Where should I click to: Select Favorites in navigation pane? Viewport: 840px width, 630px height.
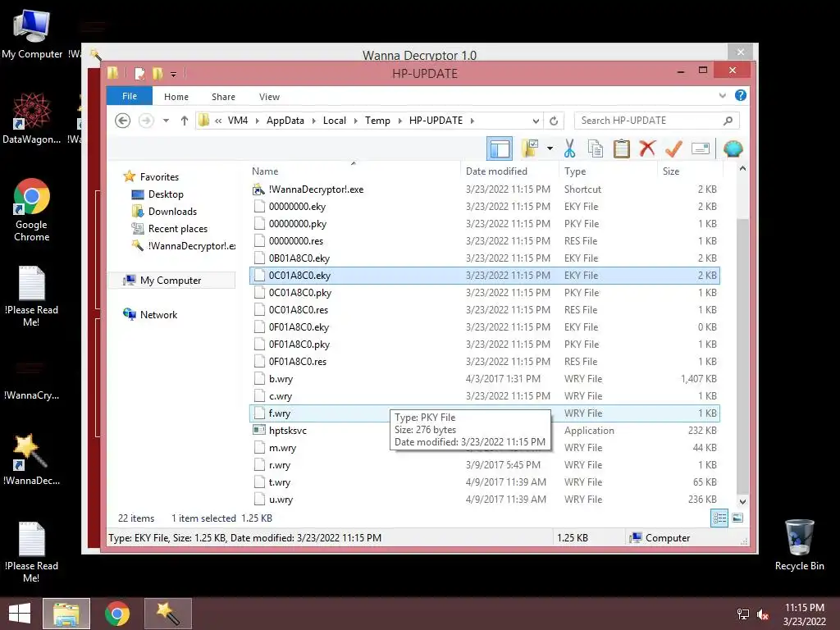[159, 177]
